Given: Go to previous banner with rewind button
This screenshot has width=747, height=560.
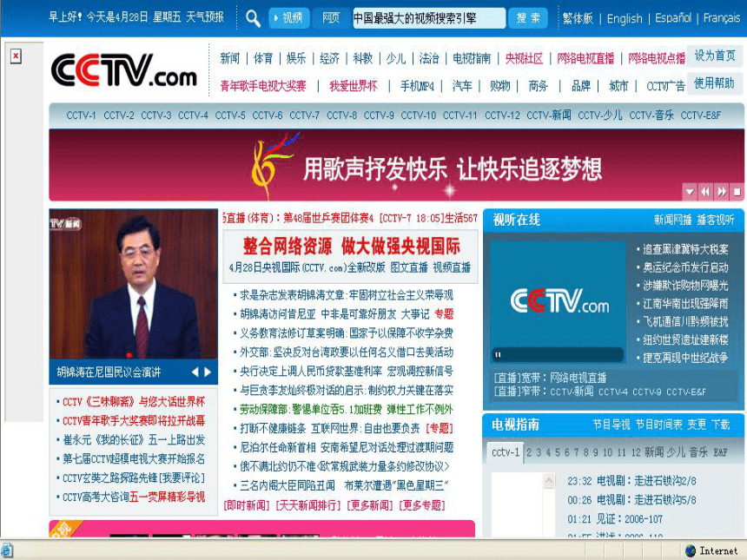Looking at the screenshot, I should point(705,192).
